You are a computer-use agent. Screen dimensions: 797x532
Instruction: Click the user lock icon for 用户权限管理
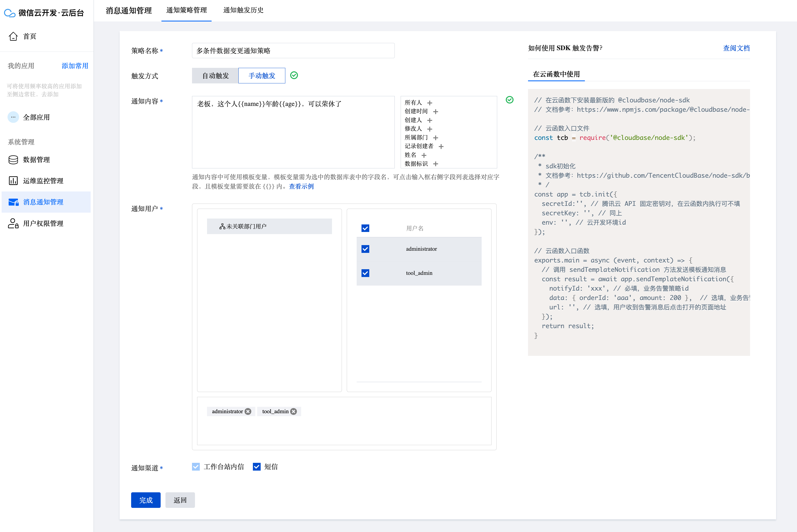pos(13,223)
